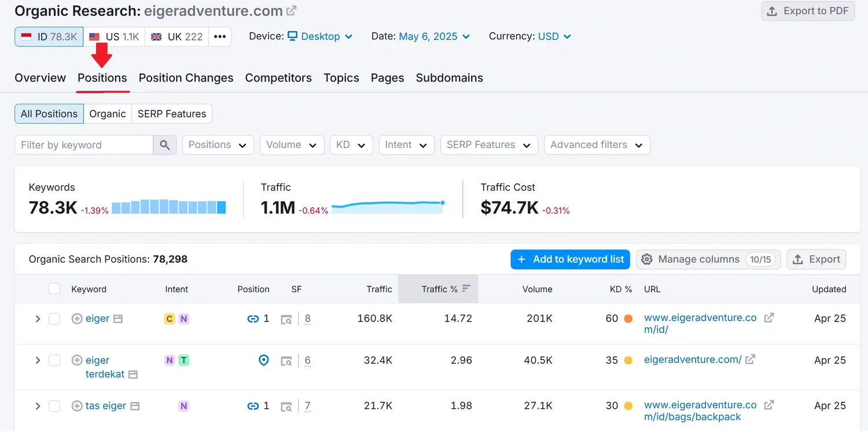Switch to the US 1.1K database
Image resolution: width=868 pixels, height=432 pixels.
pyautogui.click(x=114, y=36)
